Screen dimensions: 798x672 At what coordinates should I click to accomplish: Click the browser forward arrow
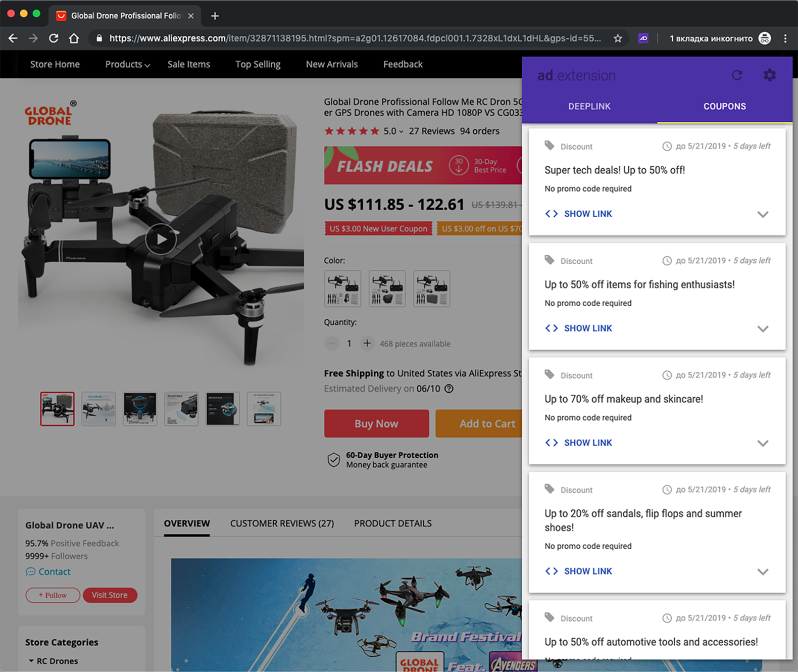(33, 38)
